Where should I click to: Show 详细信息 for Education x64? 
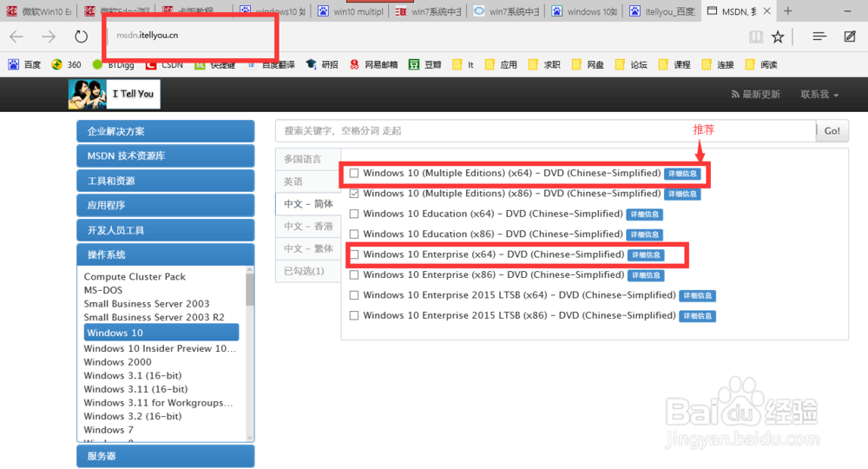point(644,215)
